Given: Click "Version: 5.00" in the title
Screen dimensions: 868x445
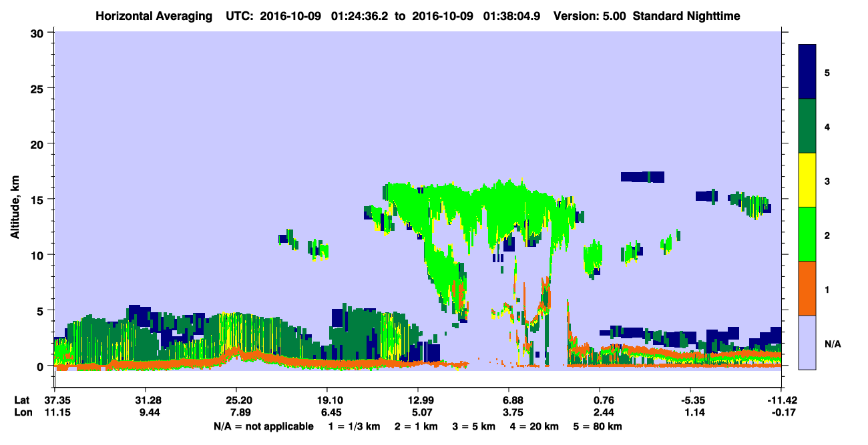Looking at the screenshot, I should 590,16.
